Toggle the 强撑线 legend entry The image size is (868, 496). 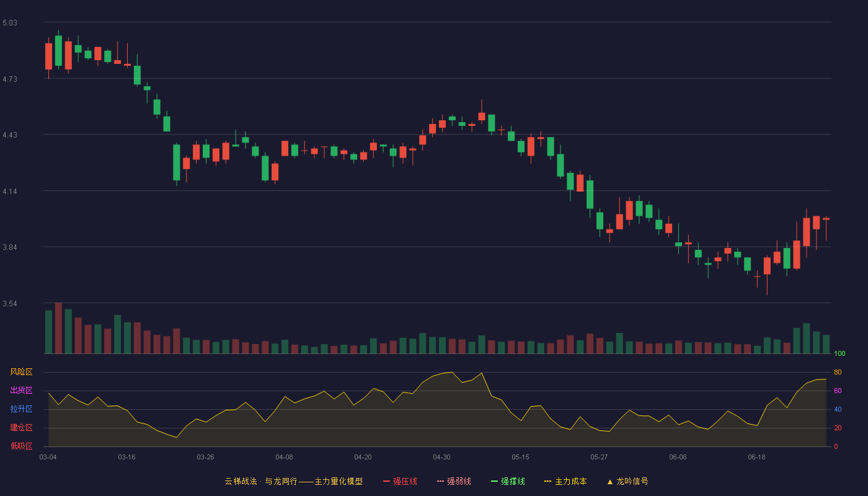click(508, 481)
